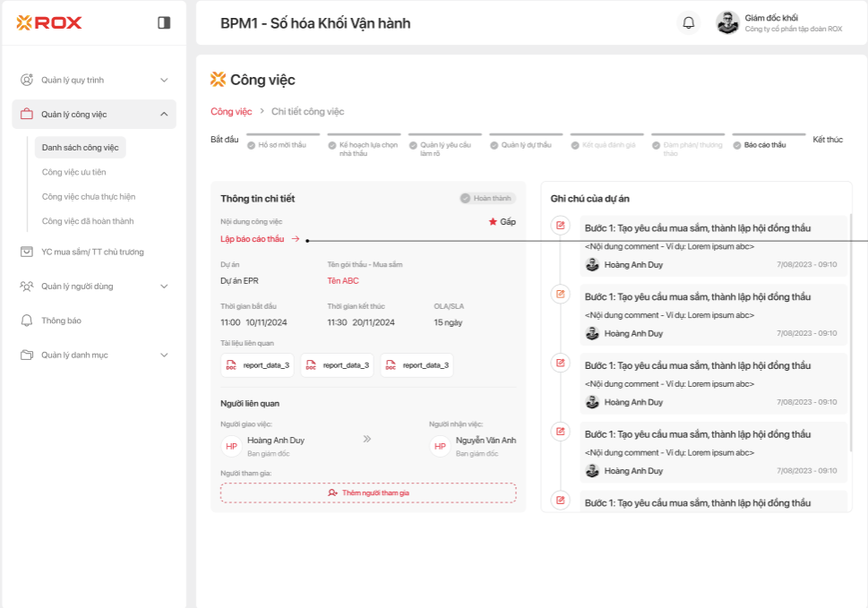Screen dimensions: 868x608
Task: Collapse the Quản lý công việc section
Action: [x=164, y=115]
